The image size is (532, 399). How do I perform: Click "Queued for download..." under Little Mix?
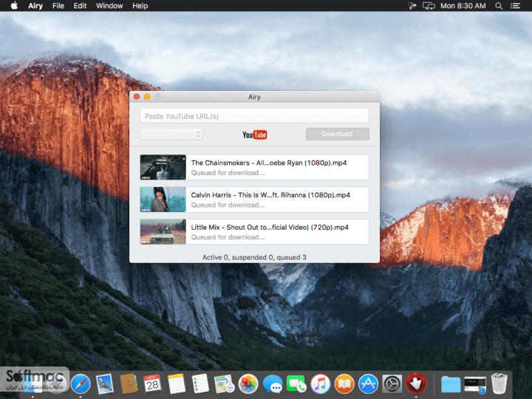click(x=228, y=237)
